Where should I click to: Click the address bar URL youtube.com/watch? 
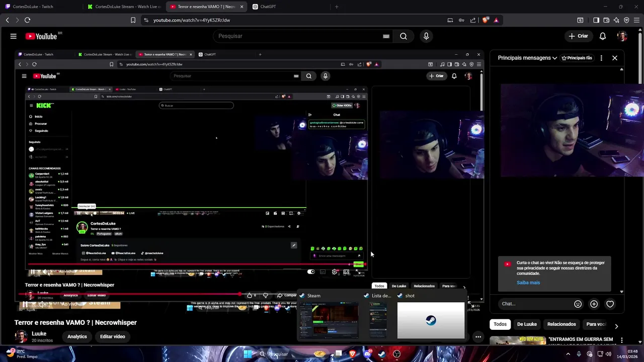(x=192, y=20)
